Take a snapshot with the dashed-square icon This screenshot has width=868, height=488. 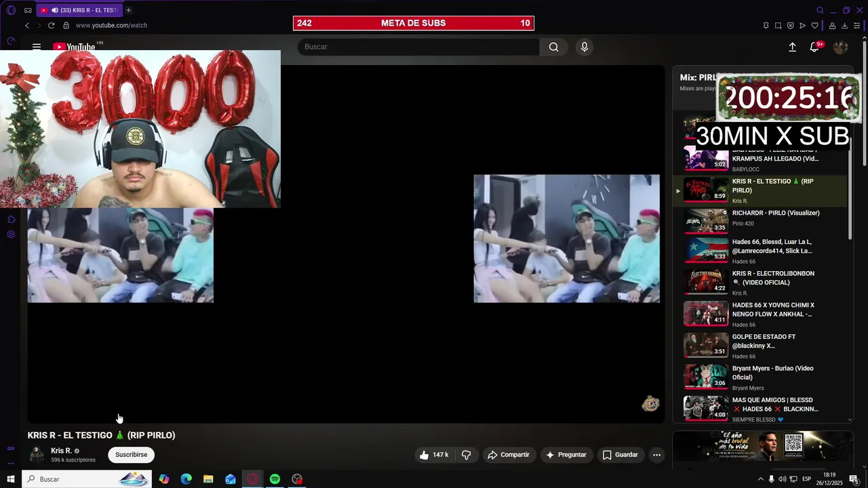tap(778, 26)
